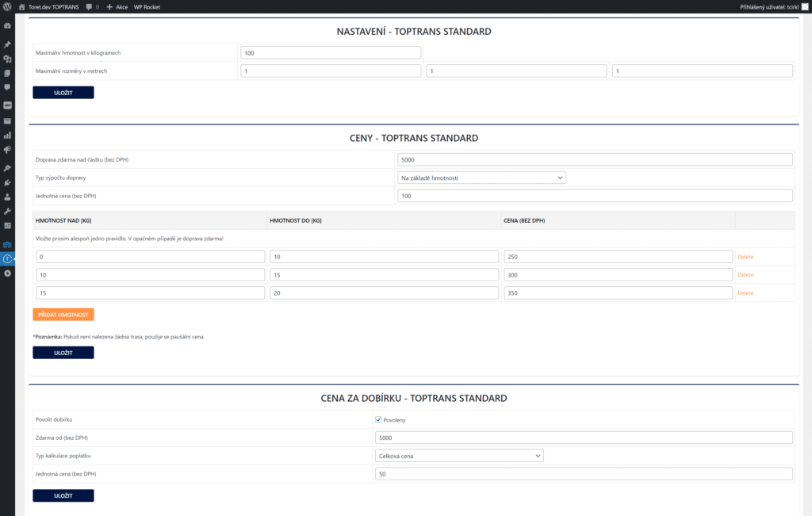Focus Hmotnost nad field in 300 price row

tap(150, 275)
